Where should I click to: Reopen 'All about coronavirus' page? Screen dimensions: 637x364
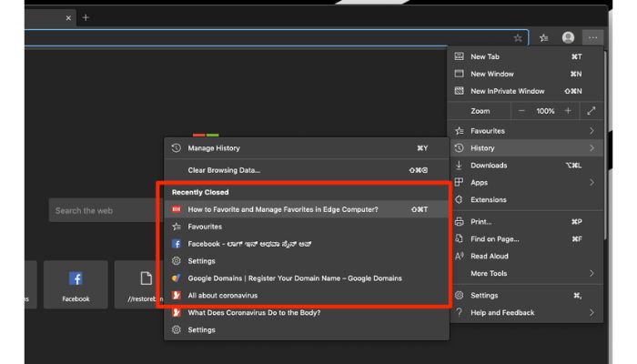pyautogui.click(x=307, y=296)
